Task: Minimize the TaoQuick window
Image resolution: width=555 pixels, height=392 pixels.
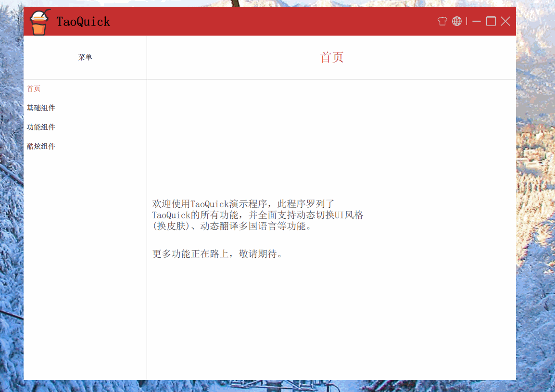Action: tap(477, 21)
